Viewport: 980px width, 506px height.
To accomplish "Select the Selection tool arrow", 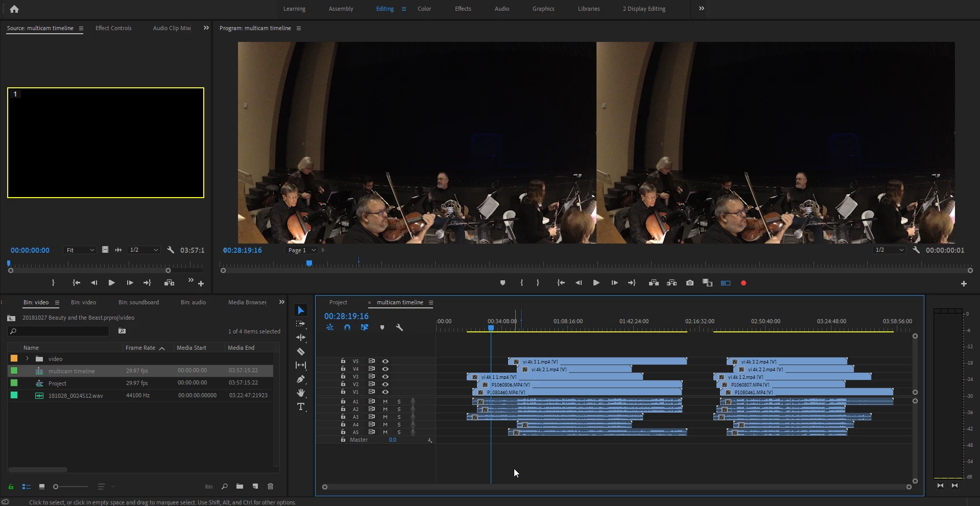I will (x=301, y=310).
